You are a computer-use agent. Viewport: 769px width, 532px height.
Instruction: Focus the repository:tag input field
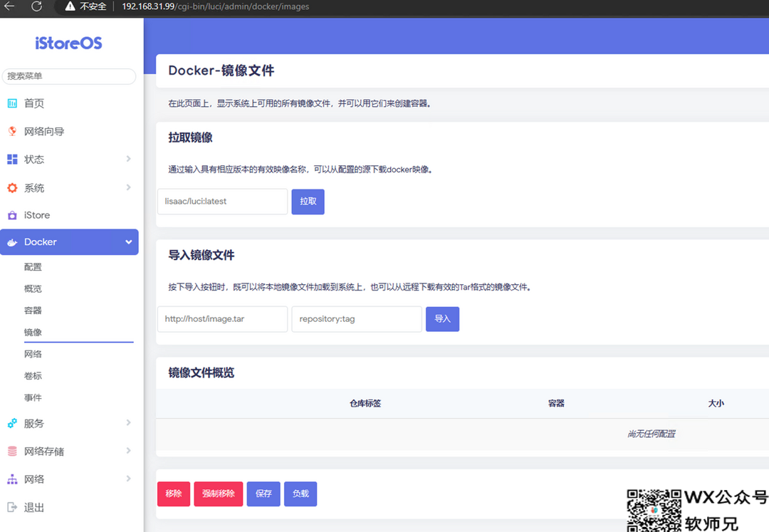[x=357, y=319]
